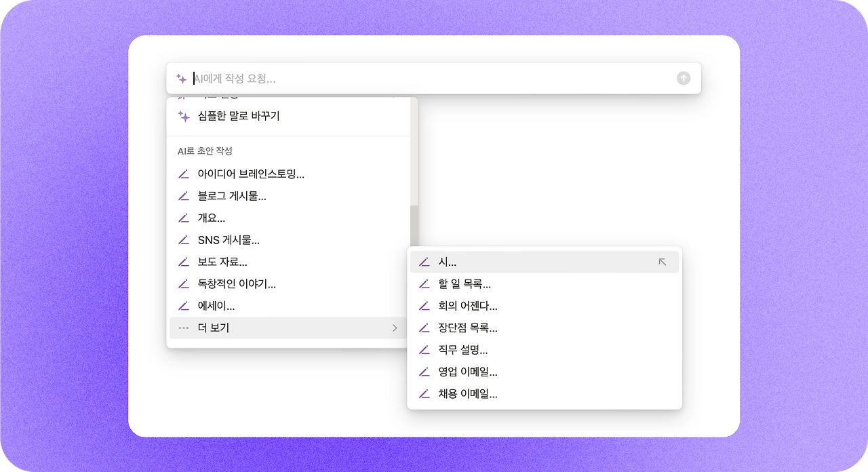This screenshot has width=868, height=472.
Task: Open the 더 보기 submenu
Action: pos(288,328)
